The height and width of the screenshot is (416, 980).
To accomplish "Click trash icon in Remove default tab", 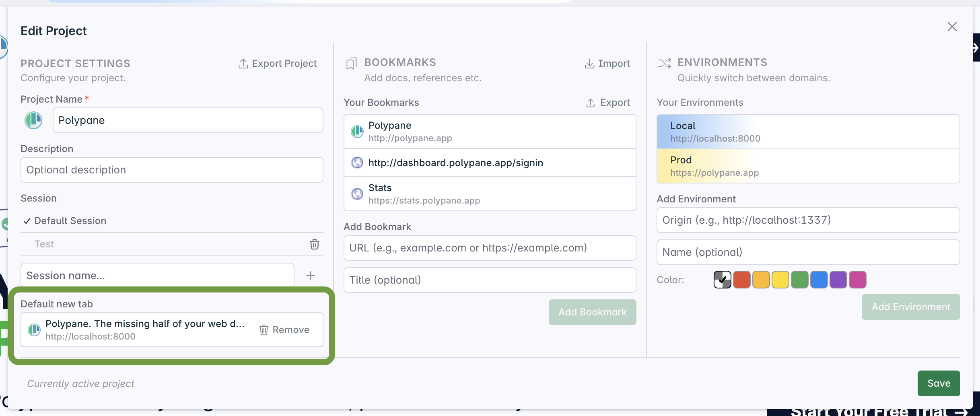I will (264, 330).
